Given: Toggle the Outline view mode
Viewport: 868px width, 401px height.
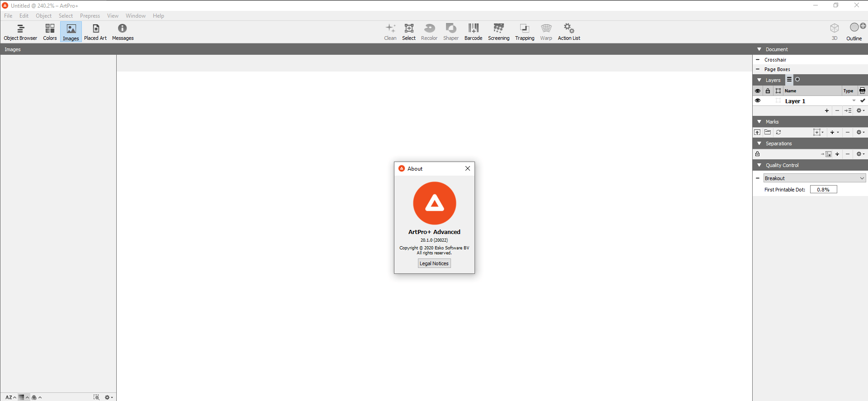Looking at the screenshot, I should pos(854,32).
